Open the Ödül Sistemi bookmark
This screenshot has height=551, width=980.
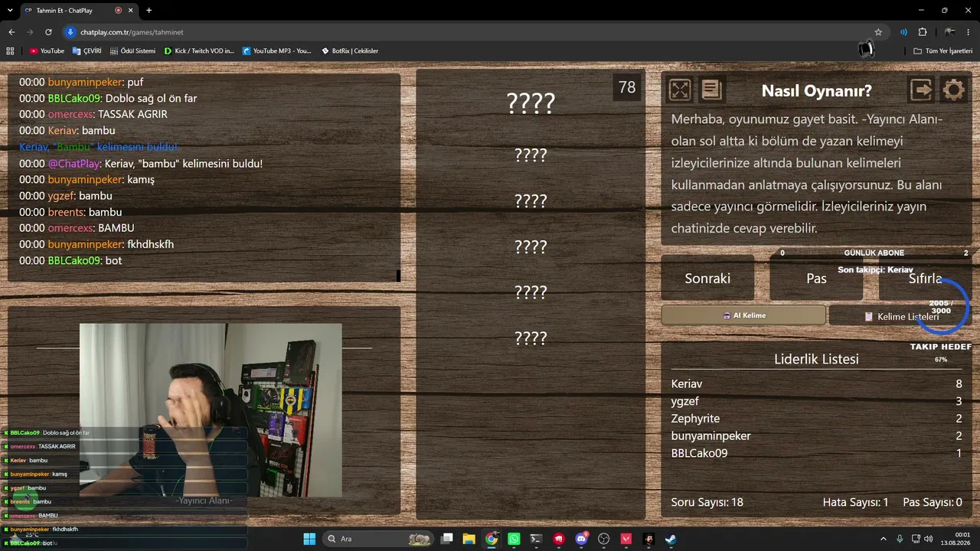coord(132,51)
